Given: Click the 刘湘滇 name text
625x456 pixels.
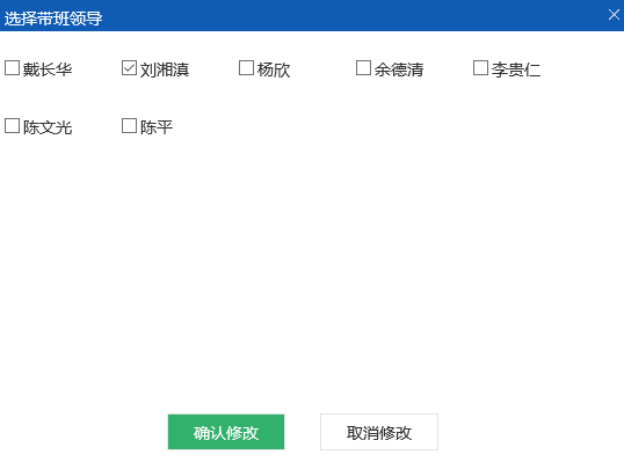Looking at the screenshot, I should tap(164, 70).
